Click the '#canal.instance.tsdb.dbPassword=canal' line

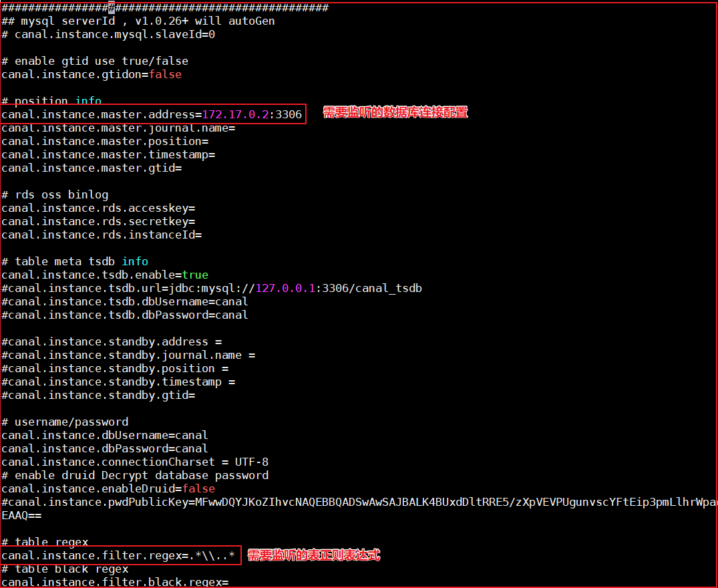tap(125, 315)
